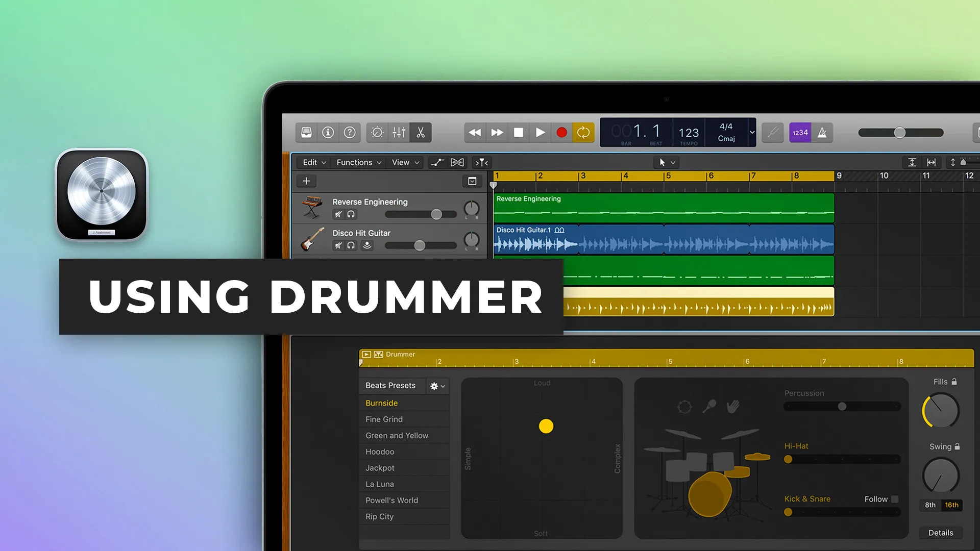Open the Inspector info button
980x551 pixels.
[328, 133]
